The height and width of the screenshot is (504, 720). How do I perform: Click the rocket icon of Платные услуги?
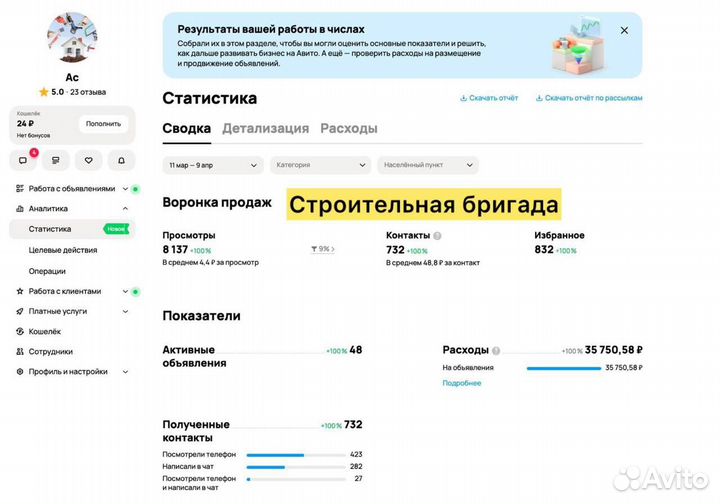20,311
